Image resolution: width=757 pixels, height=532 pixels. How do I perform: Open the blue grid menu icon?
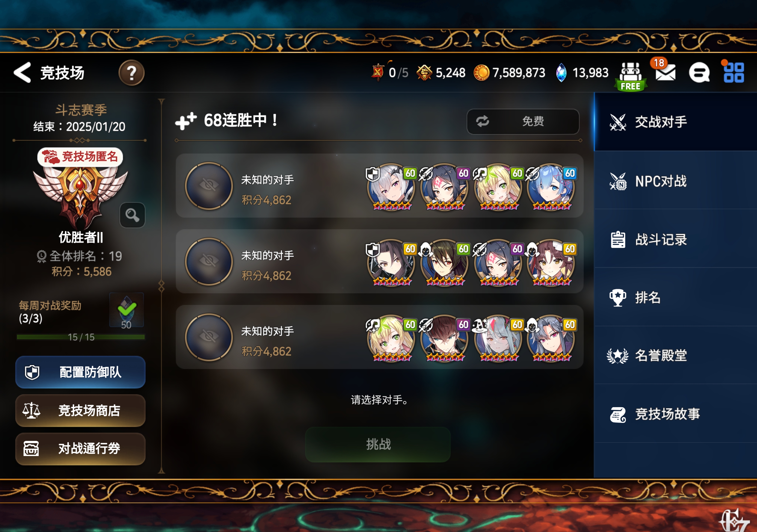[x=733, y=72]
